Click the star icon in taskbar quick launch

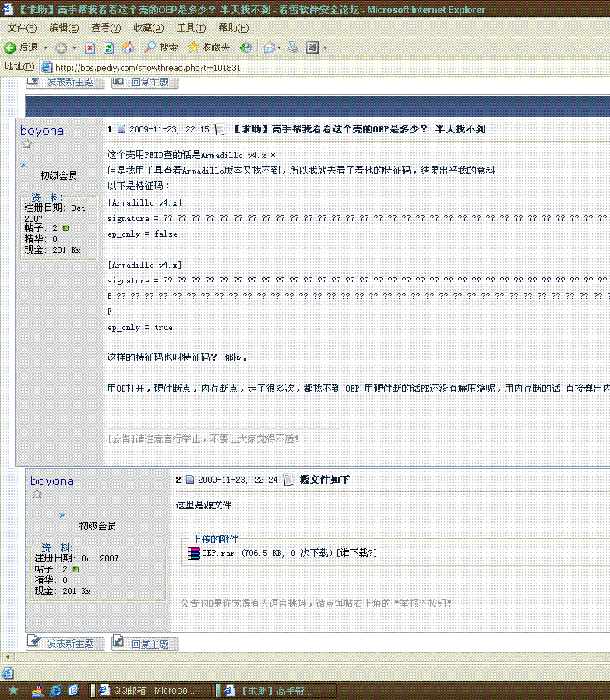[13, 690]
